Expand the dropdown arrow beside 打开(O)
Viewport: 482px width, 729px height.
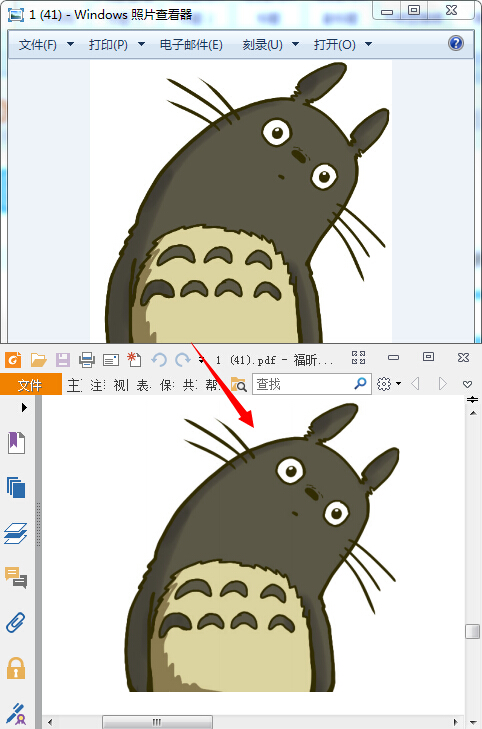tap(369, 44)
